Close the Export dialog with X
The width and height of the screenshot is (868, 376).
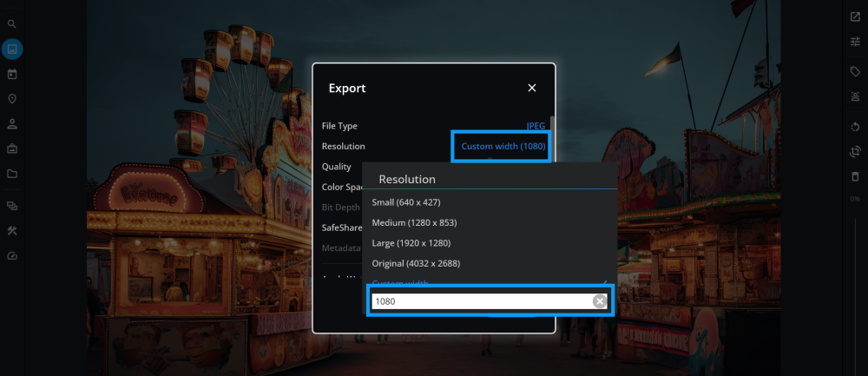(532, 88)
